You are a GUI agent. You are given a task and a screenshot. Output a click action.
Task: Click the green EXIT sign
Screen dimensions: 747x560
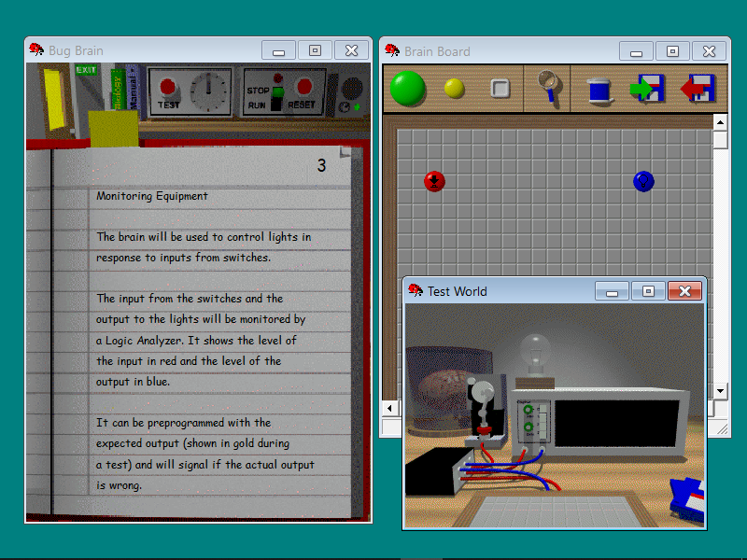[86, 70]
